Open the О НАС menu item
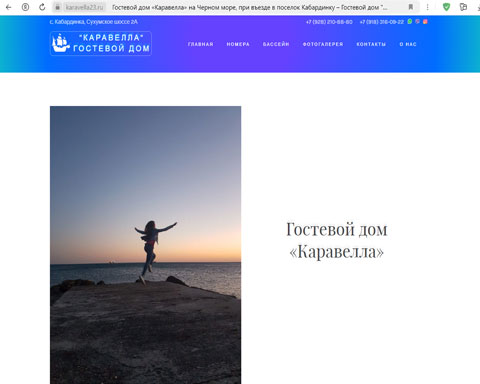 pos(408,44)
